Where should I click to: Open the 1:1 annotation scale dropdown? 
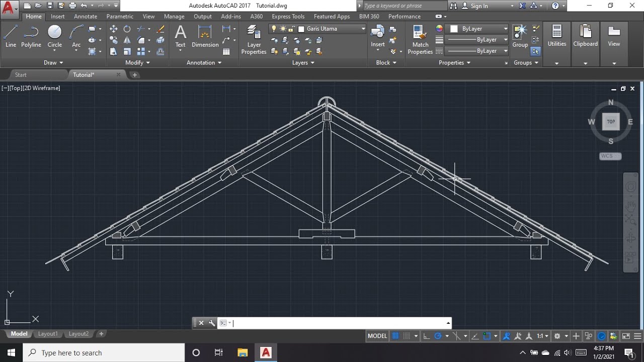coord(542,336)
